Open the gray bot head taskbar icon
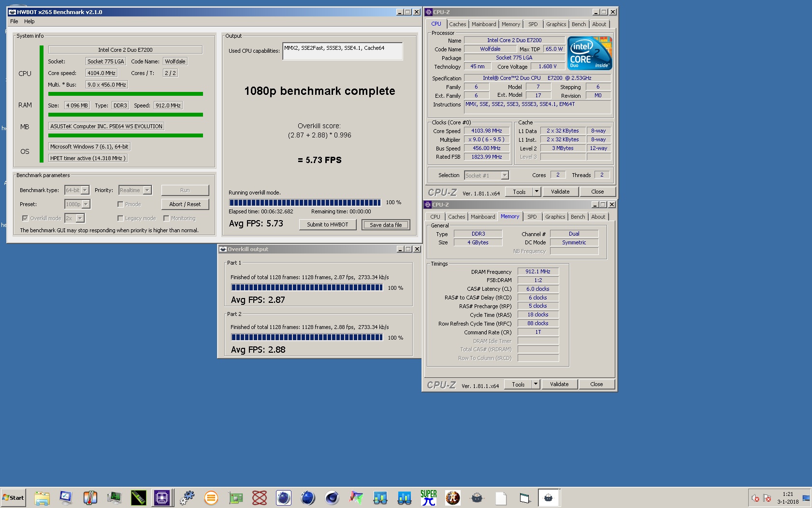This screenshot has height=508, width=812. [477, 498]
